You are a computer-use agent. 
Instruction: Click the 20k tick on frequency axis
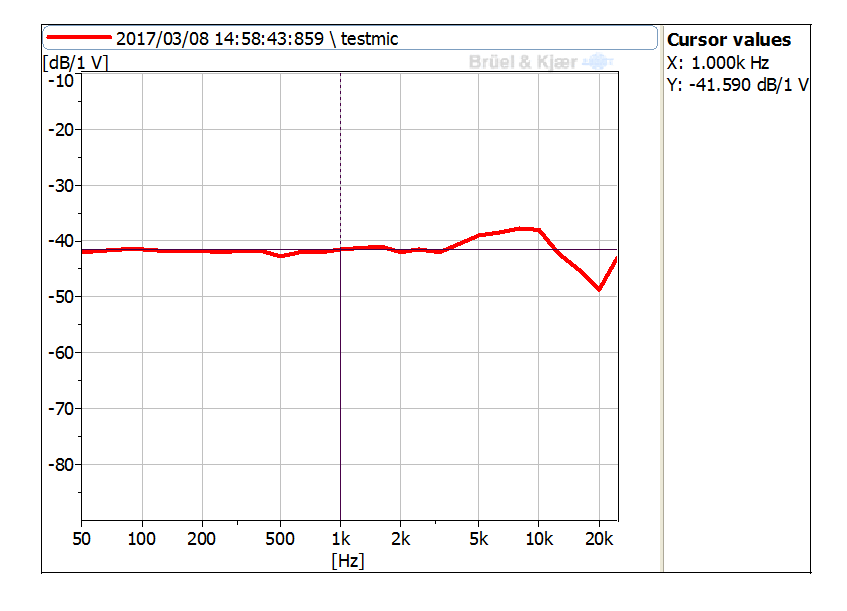pyautogui.click(x=599, y=538)
